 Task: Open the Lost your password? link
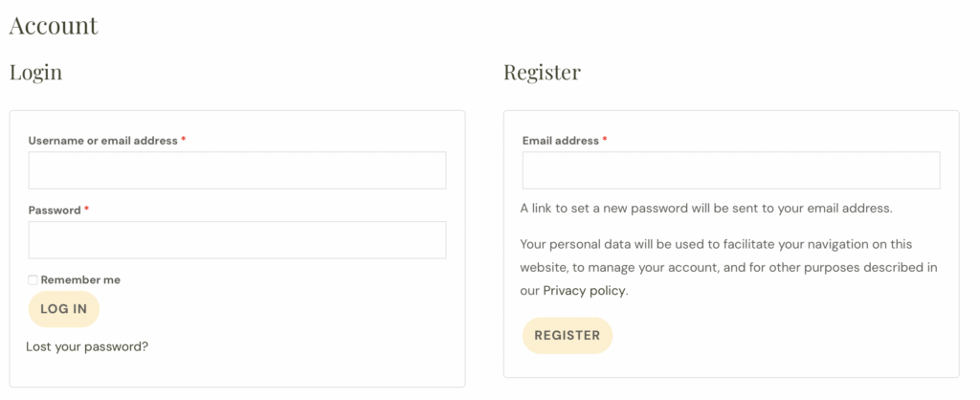pyautogui.click(x=87, y=346)
